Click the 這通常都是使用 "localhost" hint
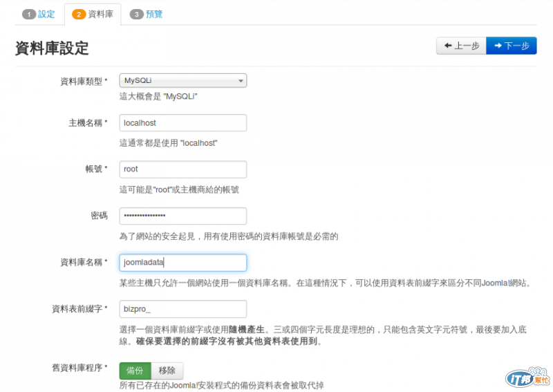 point(168,143)
